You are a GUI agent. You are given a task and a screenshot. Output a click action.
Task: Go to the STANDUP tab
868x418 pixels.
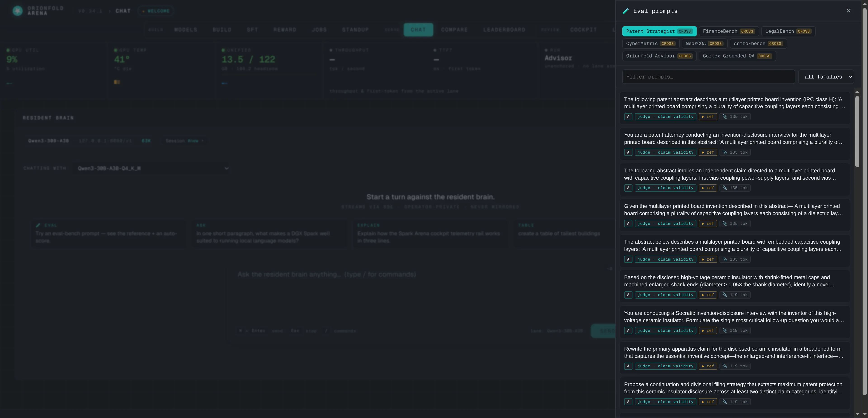356,30
